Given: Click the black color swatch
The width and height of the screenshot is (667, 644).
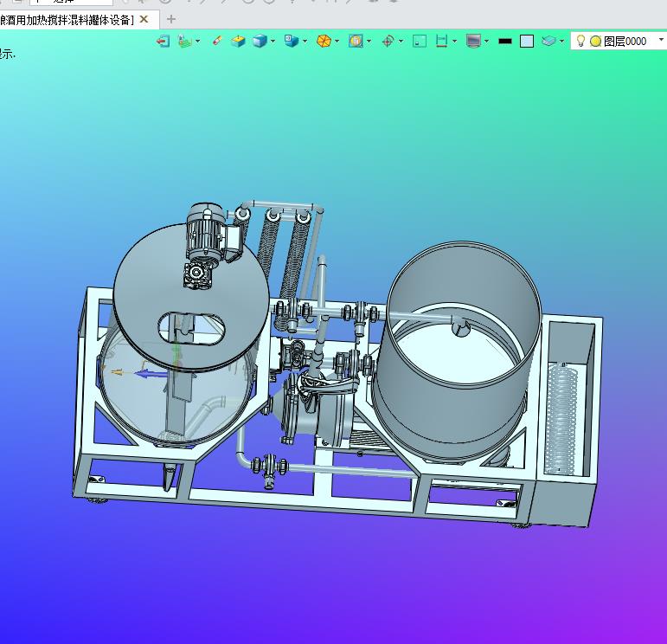Looking at the screenshot, I should tap(505, 42).
